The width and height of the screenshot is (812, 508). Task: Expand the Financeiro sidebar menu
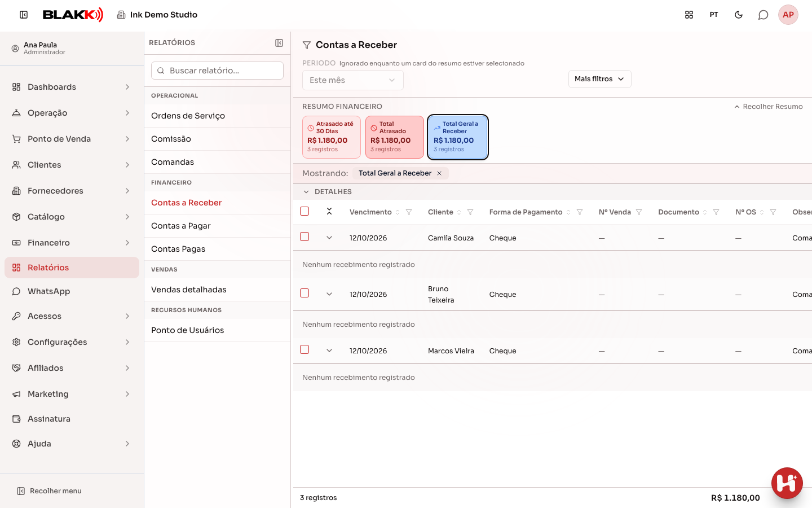point(72,243)
